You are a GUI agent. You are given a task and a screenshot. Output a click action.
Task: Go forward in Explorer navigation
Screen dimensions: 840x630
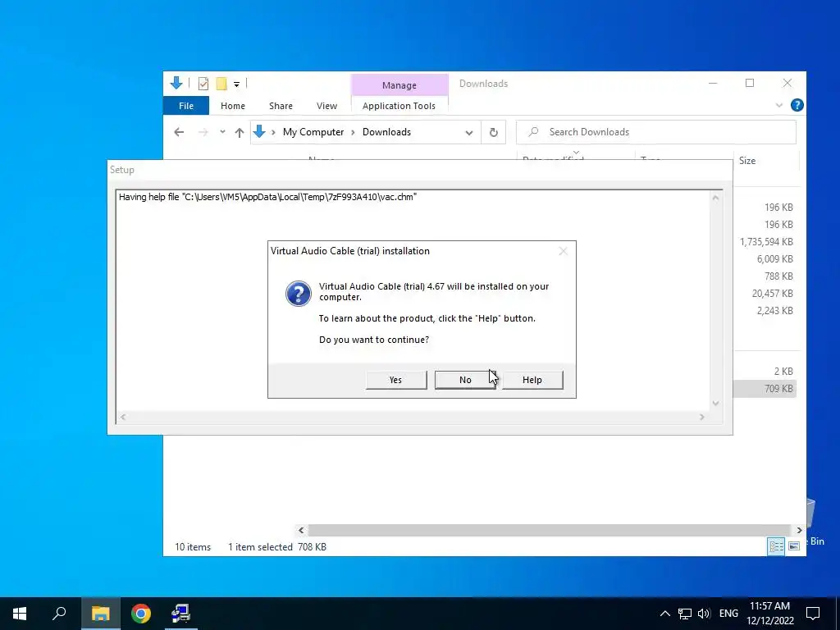point(203,132)
